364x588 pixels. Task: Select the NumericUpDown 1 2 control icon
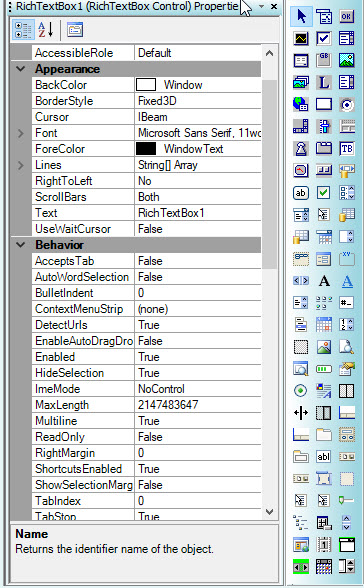(x=346, y=325)
